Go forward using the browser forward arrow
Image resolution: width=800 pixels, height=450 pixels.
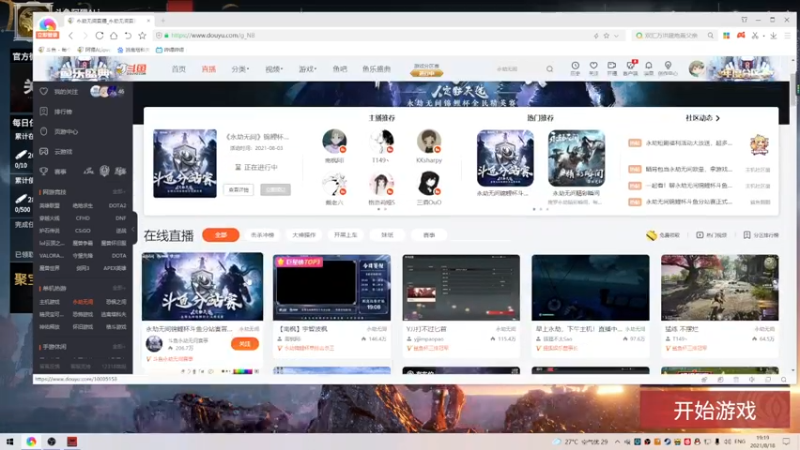tap(85, 35)
